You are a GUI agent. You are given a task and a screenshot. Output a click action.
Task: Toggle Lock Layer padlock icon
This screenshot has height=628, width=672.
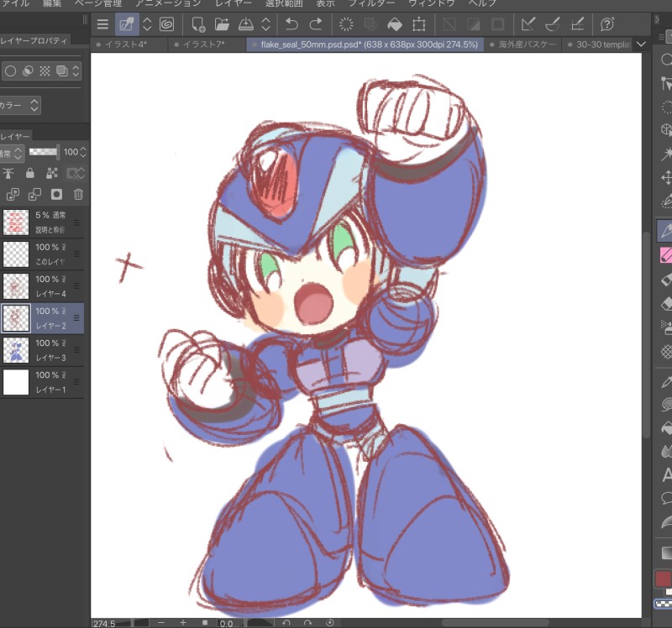[x=29, y=173]
